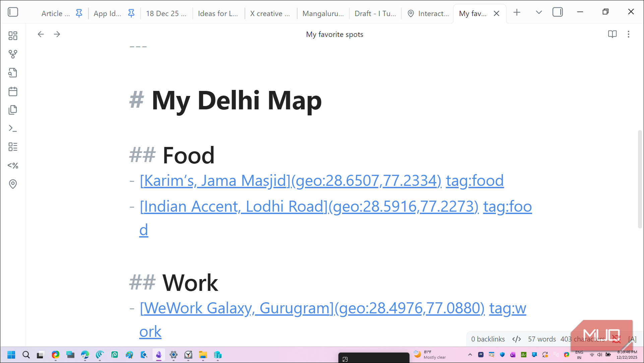Image resolution: width=644 pixels, height=363 pixels.
Task: Navigate forward with the right arrow
Action: coord(57,34)
